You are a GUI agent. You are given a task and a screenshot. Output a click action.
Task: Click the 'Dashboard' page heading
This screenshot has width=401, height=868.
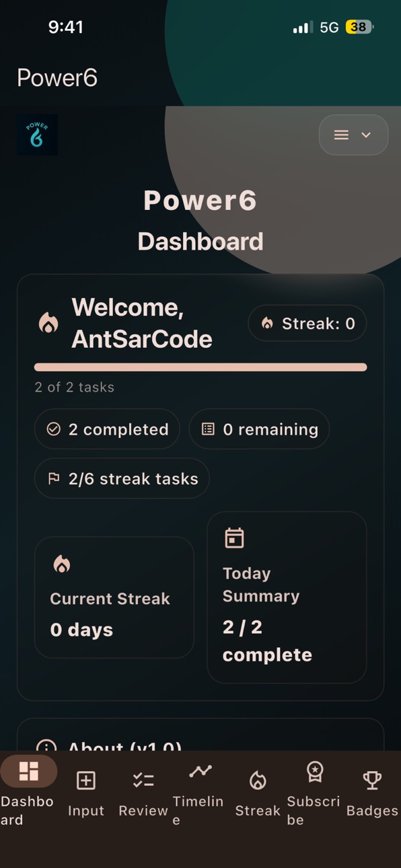point(200,242)
